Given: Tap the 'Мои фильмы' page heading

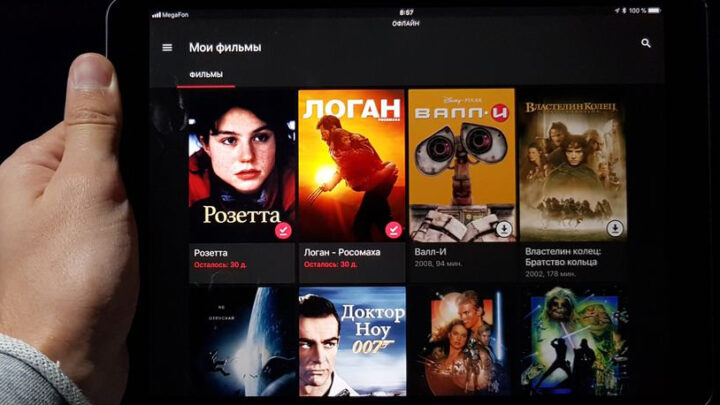Looking at the screenshot, I should point(225,47).
